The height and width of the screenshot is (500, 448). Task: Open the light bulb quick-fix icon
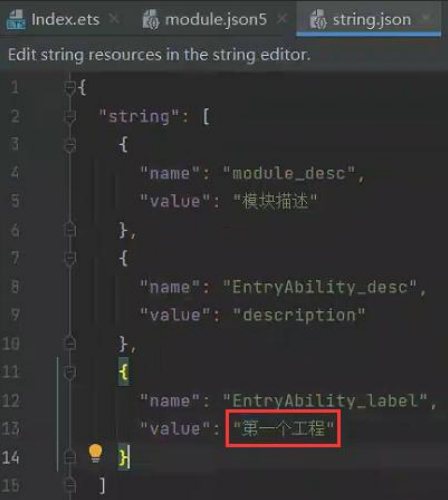95,453
